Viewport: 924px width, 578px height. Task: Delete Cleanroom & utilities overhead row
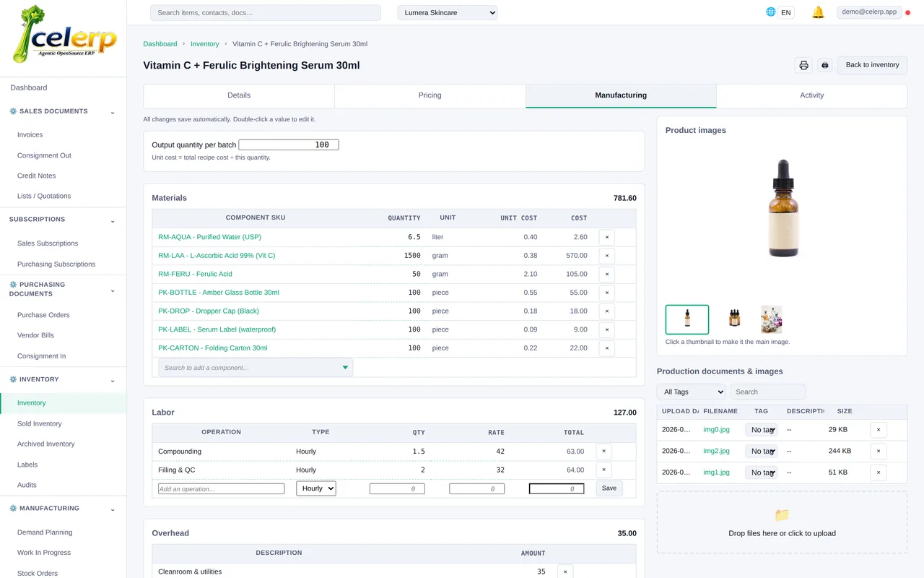(565, 571)
